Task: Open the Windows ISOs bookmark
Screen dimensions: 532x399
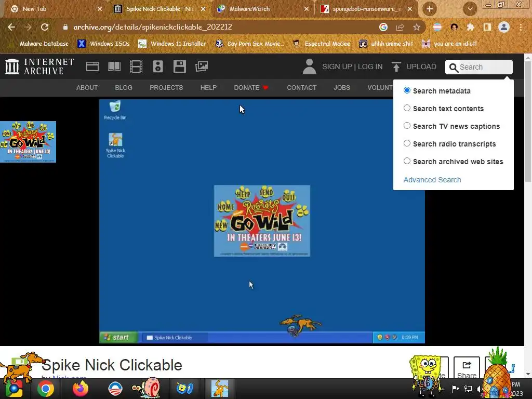Action: (103, 44)
